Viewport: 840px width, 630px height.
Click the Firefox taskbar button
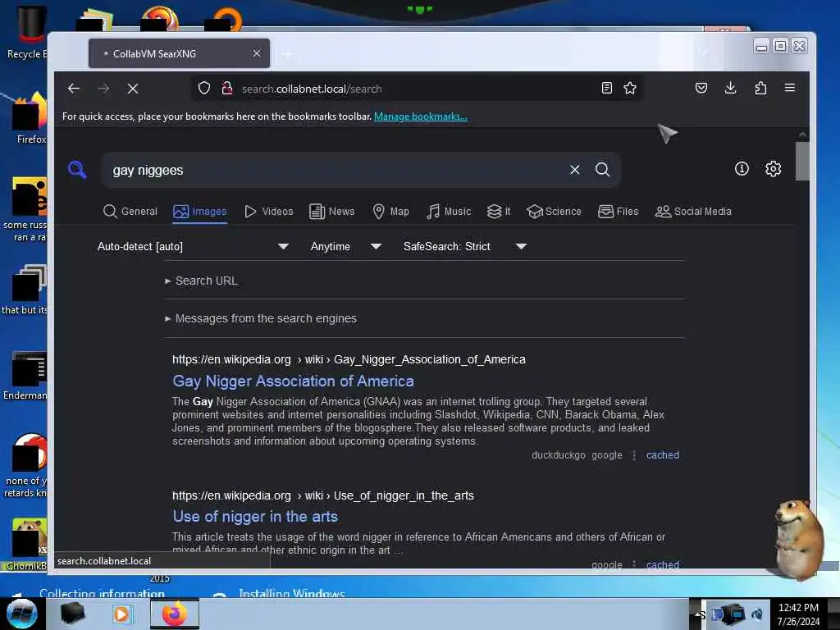(x=175, y=614)
